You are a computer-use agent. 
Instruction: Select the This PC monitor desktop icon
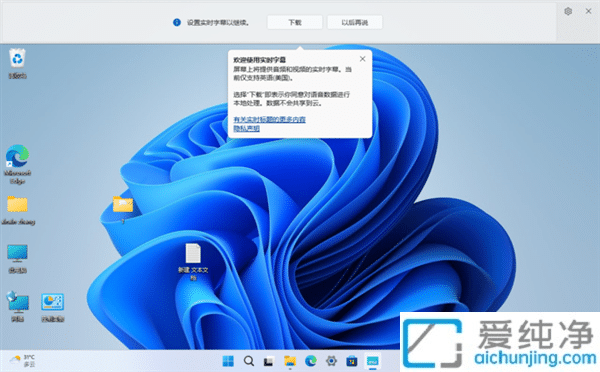[x=17, y=259]
